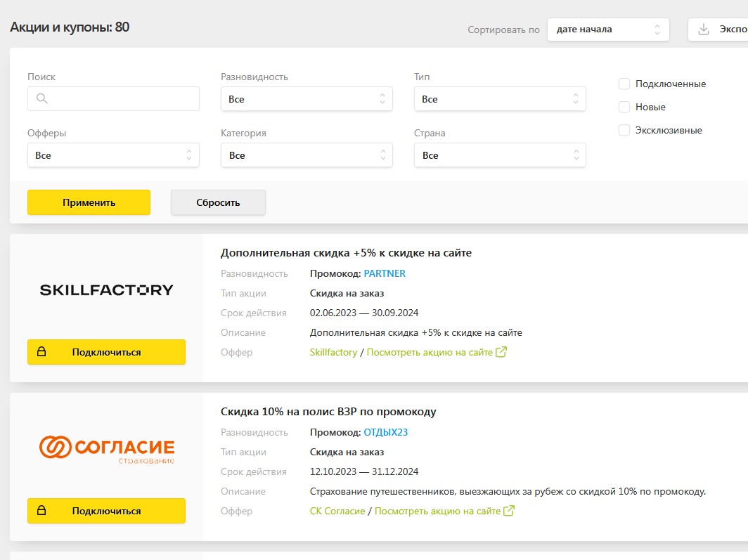Image resolution: width=748 pixels, height=560 pixels.
Task: Open the Разновидность dropdown
Action: pos(307,99)
